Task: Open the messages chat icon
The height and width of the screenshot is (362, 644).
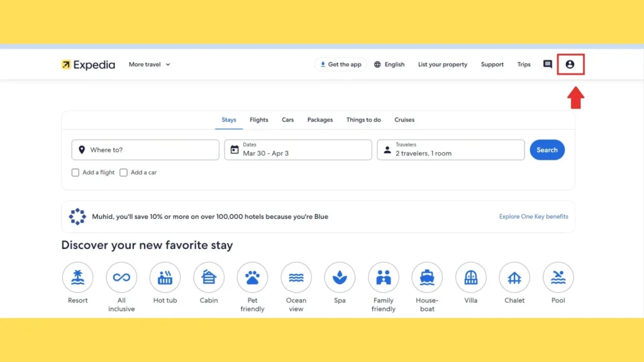Action: tap(547, 64)
